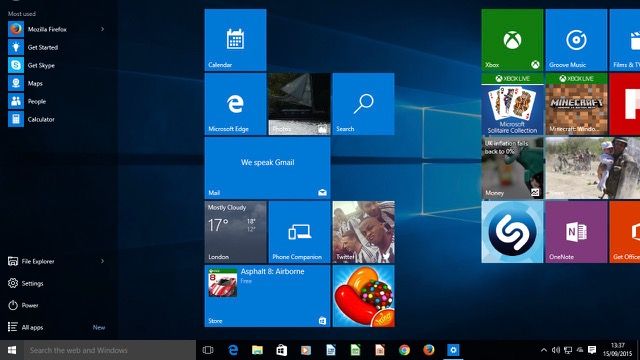Image resolution: width=640 pixels, height=360 pixels.
Task: Open the News photo tile
Action: (593, 168)
